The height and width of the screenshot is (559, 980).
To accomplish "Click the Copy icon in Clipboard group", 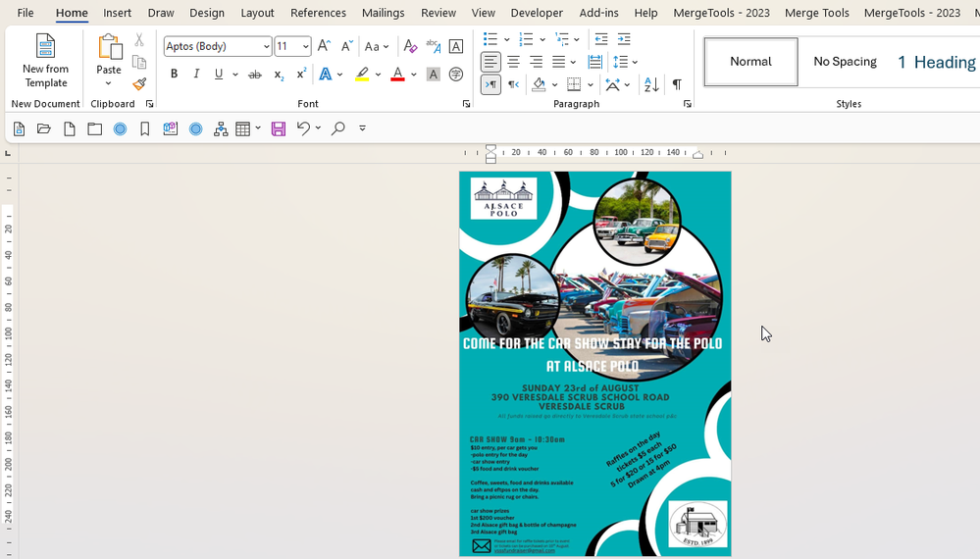I will [x=139, y=62].
